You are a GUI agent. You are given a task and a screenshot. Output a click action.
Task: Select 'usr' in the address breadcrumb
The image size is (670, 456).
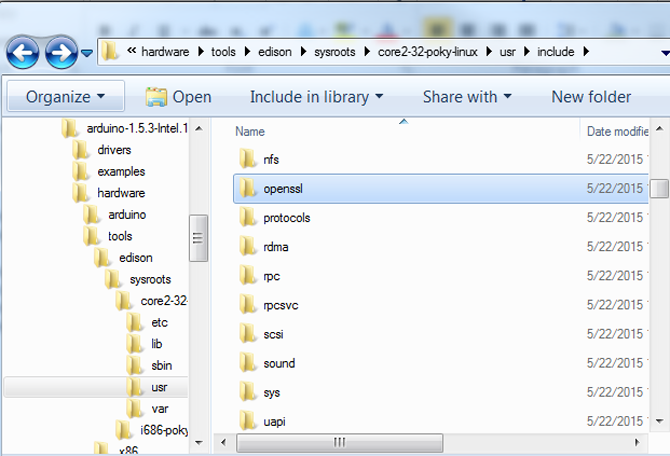(508, 52)
